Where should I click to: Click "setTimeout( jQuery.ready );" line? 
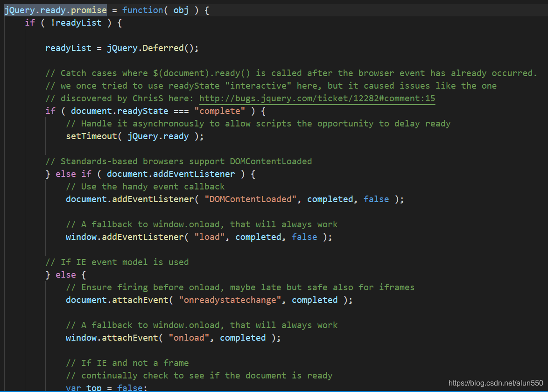135,136
